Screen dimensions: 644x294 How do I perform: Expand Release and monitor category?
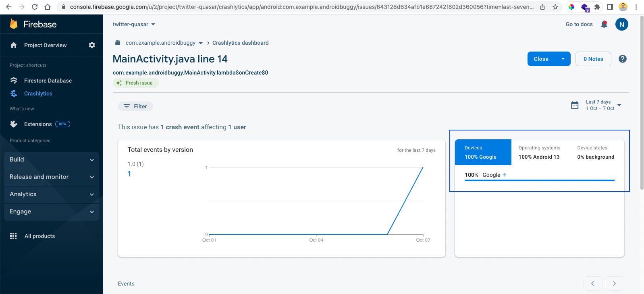coord(52,177)
